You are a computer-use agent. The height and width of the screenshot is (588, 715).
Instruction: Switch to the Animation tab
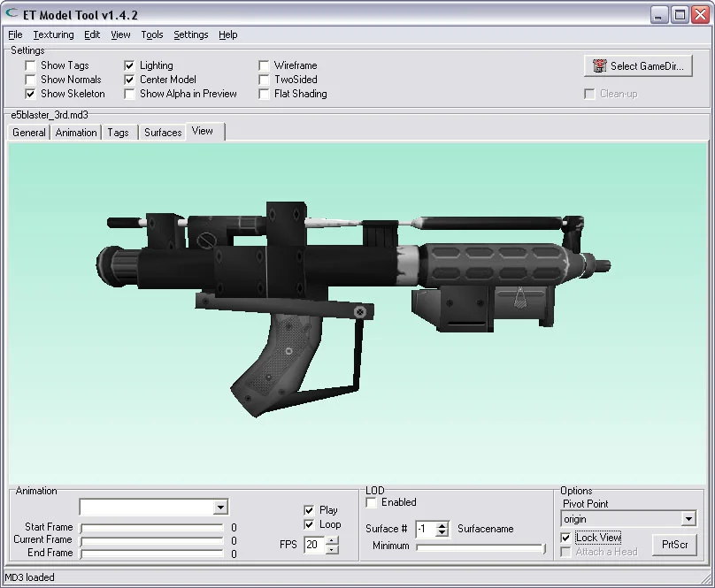tap(76, 133)
